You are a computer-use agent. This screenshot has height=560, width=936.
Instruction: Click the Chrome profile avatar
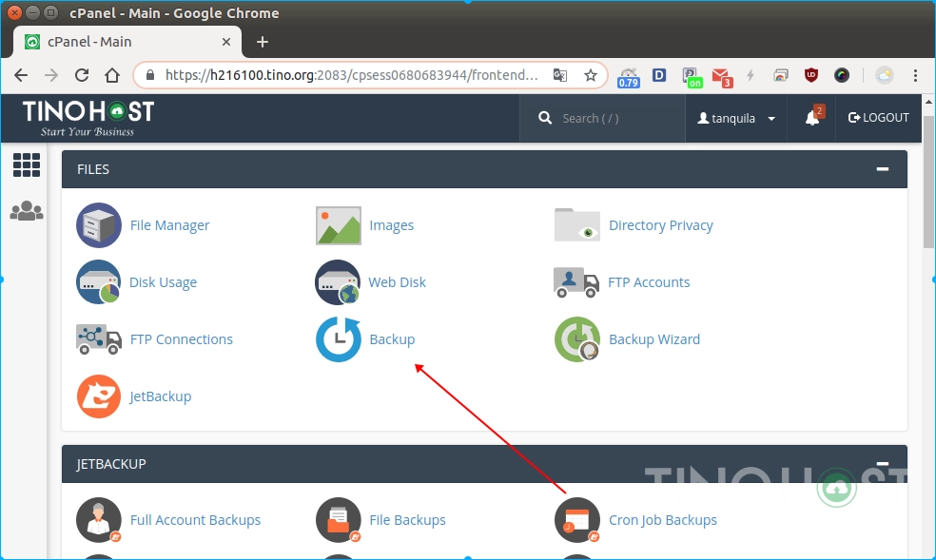pyautogui.click(x=884, y=75)
